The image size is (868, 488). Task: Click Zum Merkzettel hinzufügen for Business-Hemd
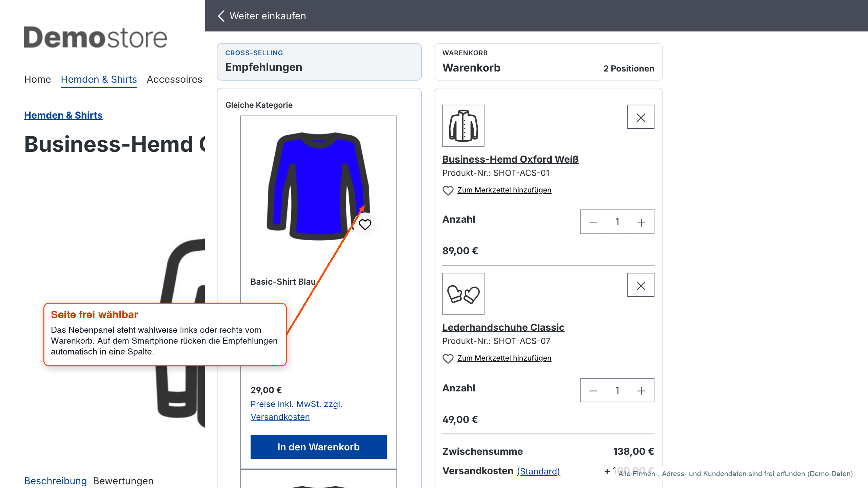504,190
